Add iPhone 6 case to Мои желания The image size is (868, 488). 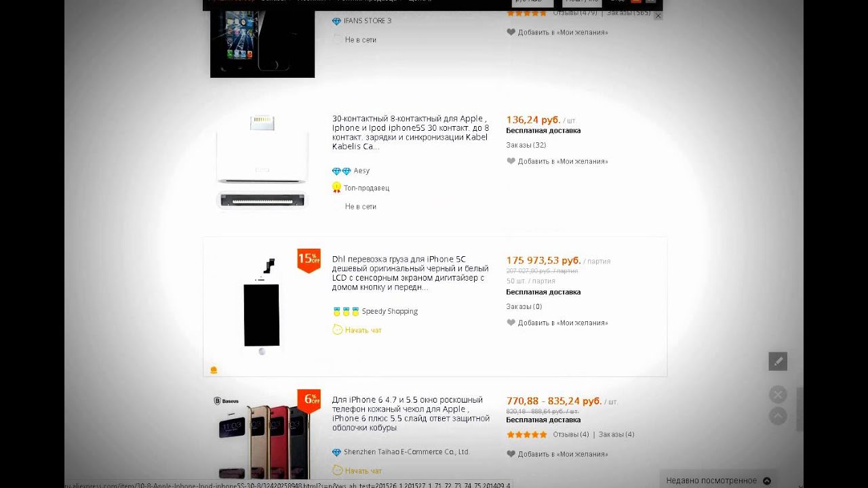[x=562, y=454]
